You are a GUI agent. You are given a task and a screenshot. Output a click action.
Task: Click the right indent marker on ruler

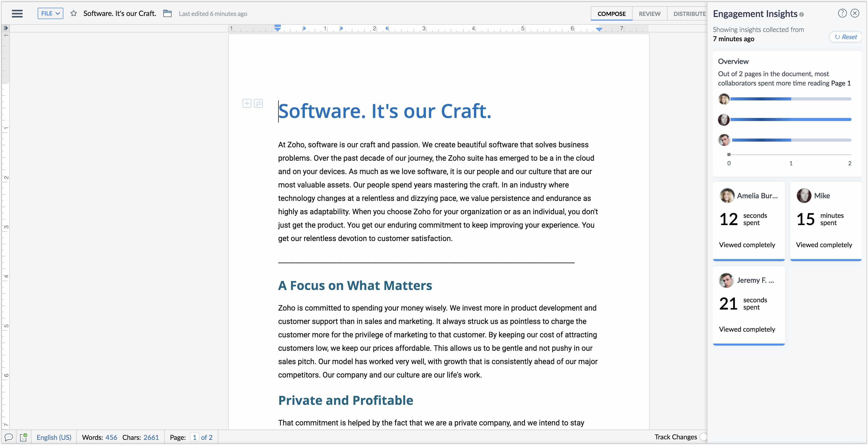tap(599, 29)
